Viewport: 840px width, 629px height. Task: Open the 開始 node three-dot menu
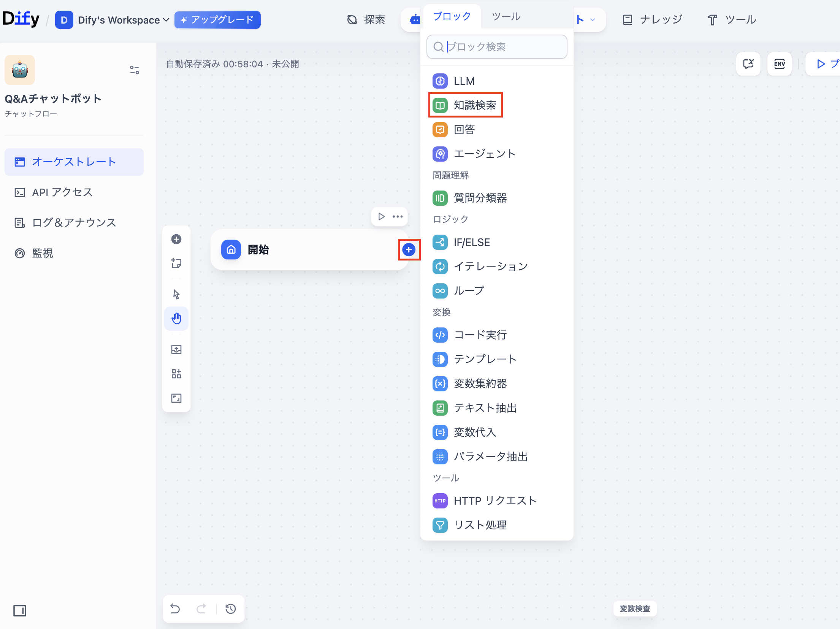pyautogui.click(x=398, y=216)
